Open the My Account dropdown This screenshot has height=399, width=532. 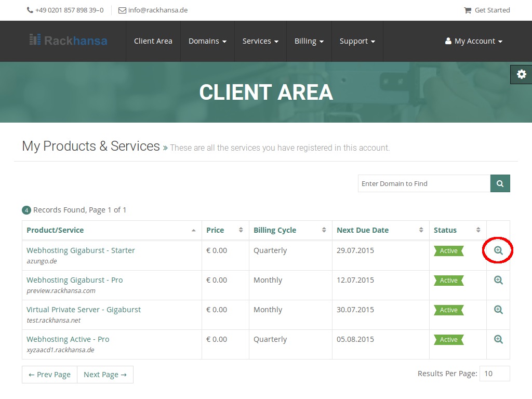coord(474,41)
